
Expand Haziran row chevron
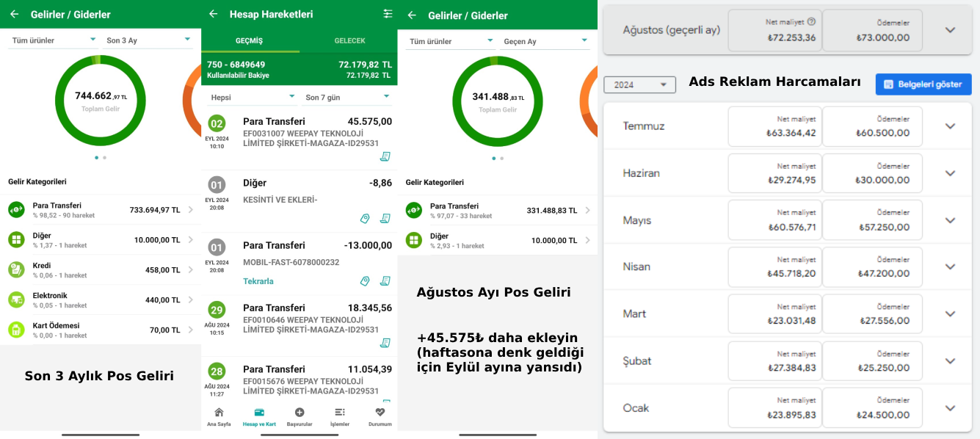point(950,173)
